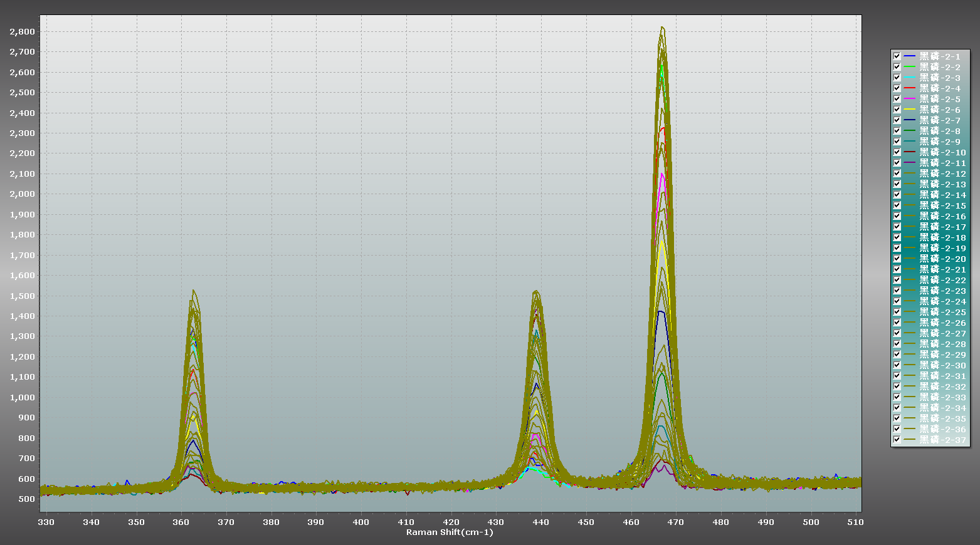
Task: Click the tallest peak top near 467 cm-1
Action: 662,28
